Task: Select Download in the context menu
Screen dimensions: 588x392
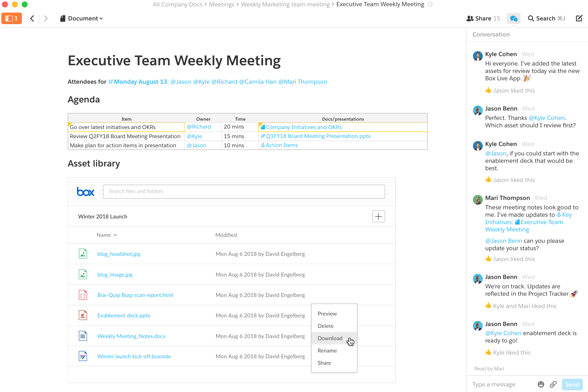Action: (x=330, y=338)
